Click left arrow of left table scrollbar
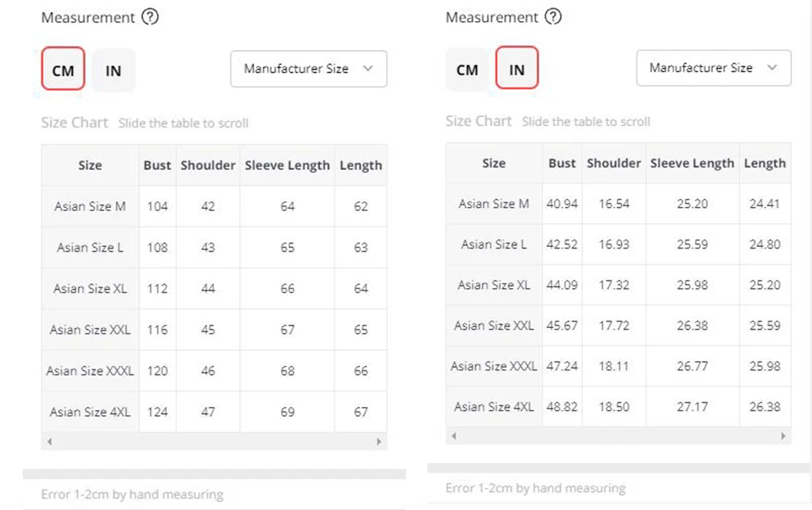812x510 pixels. click(x=50, y=441)
